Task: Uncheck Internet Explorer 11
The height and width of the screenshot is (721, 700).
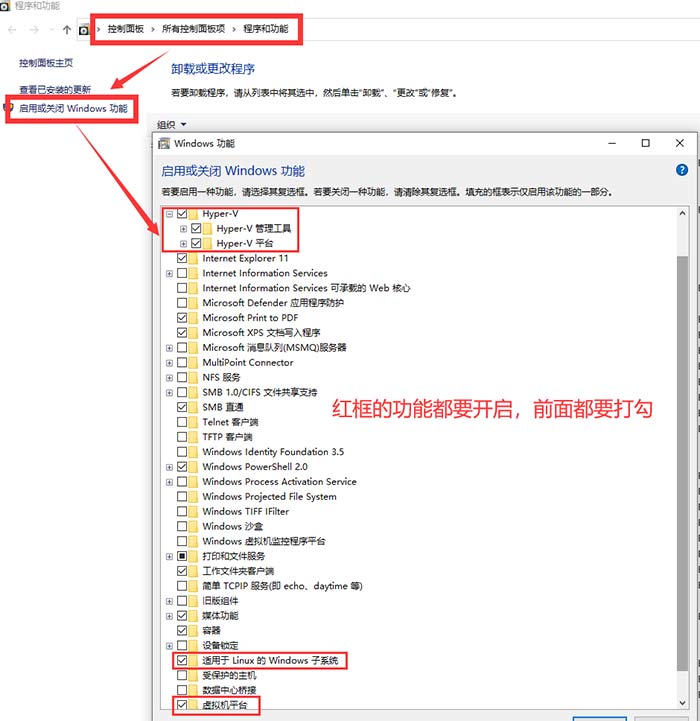Action: click(182, 258)
